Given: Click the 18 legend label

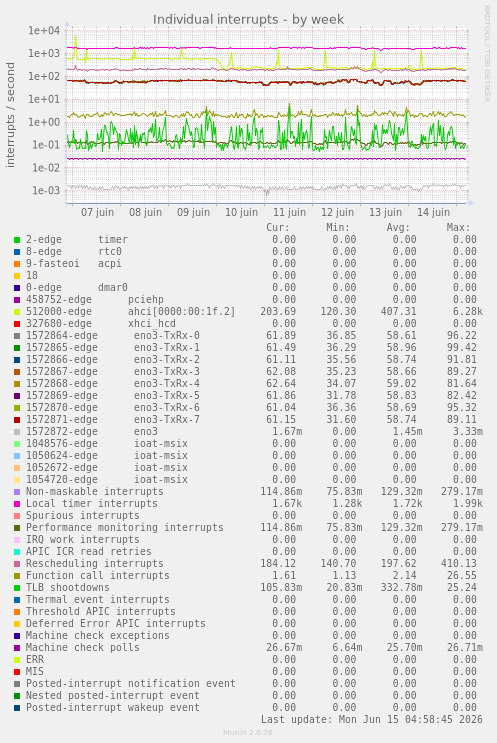Looking at the screenshot, I should 32,276.
